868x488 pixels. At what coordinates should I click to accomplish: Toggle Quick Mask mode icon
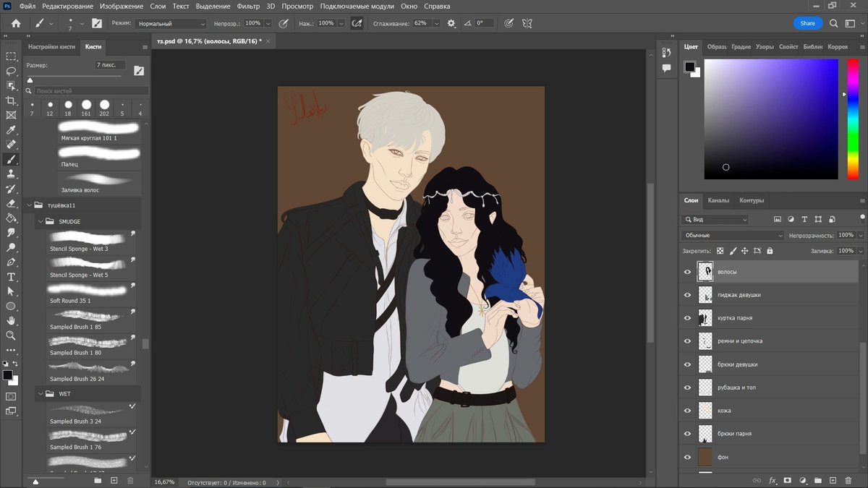(11, 396)
